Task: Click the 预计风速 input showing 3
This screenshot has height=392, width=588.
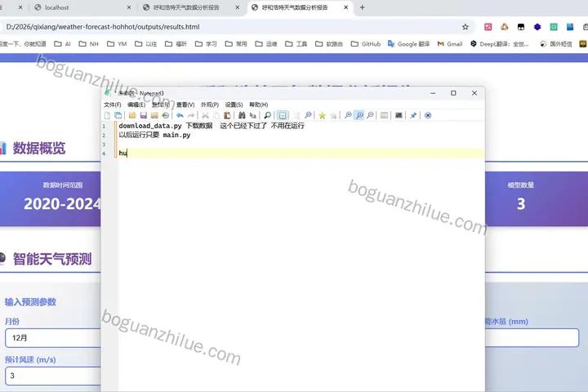Action: point(53,376)
